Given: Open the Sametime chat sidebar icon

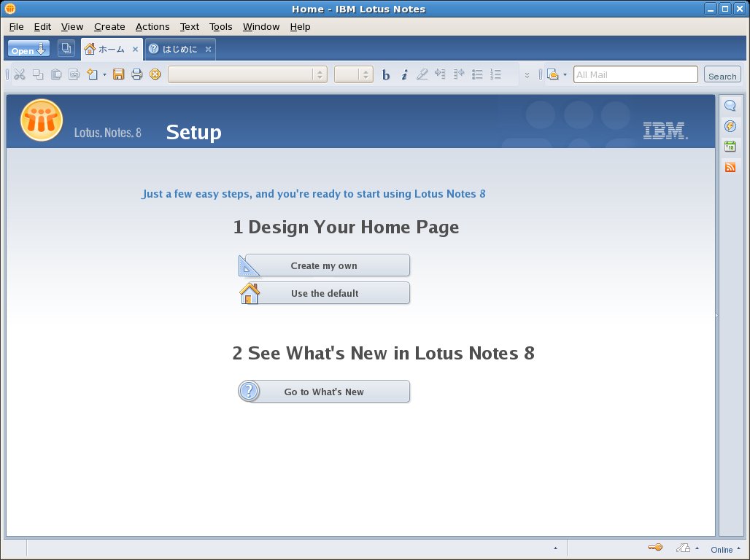Looking at the screenshot, I should [x=730, y=106].
